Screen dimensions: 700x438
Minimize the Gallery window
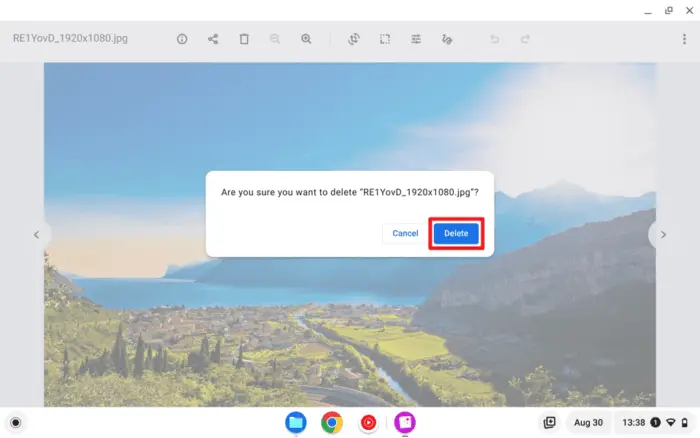pyautogui.click(x=648, y=11)
